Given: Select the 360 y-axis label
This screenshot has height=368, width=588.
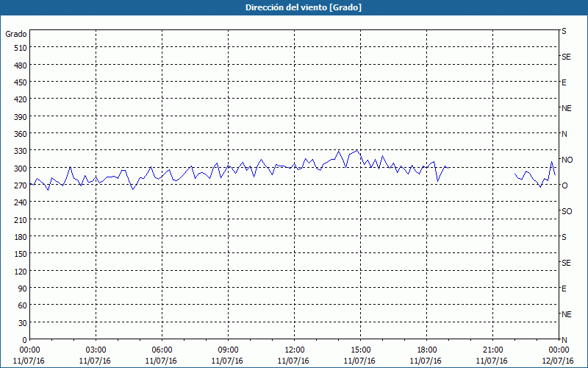Looking at the screenshot, I should tap(21, 134).
